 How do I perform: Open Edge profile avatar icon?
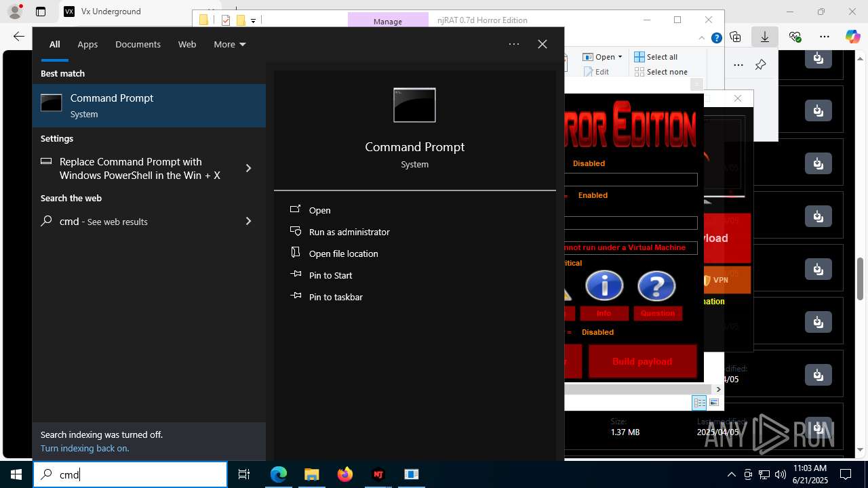point(15,12)
